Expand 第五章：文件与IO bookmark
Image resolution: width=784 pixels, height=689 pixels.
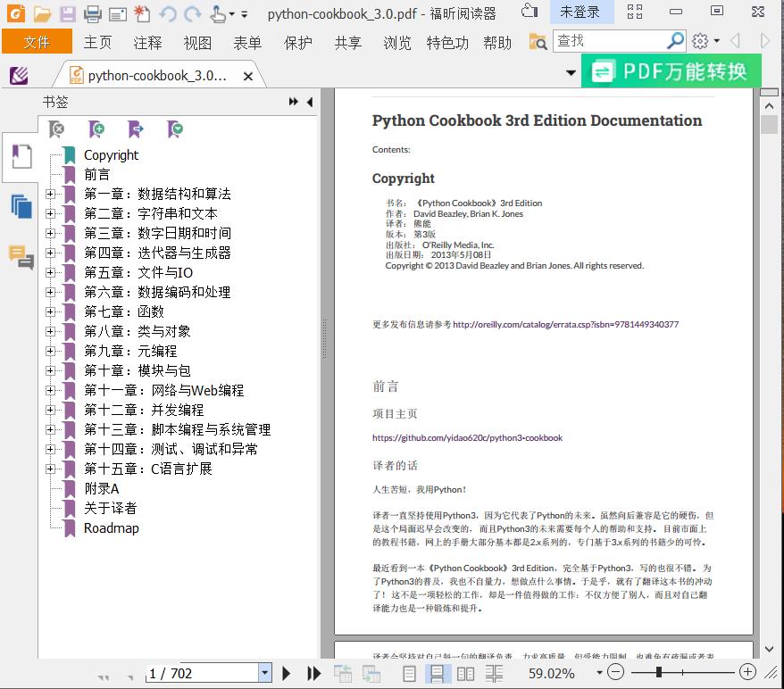click(x=51, y=272)
